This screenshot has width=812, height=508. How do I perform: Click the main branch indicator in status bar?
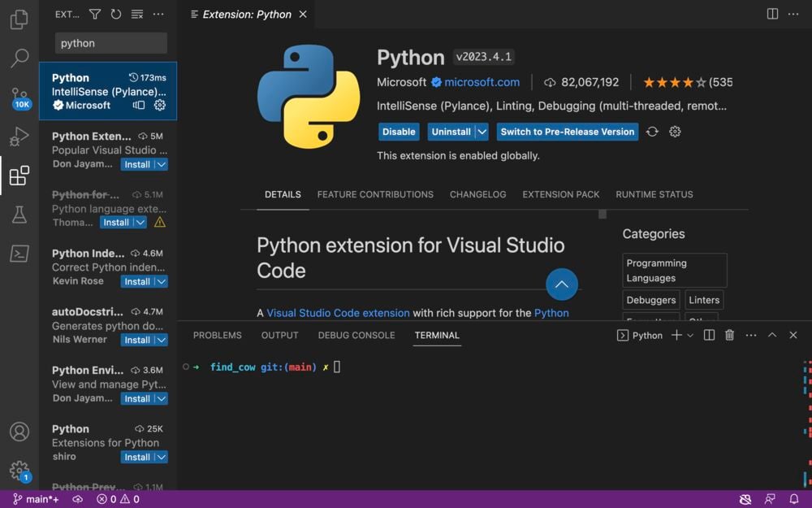click(36, 499)
